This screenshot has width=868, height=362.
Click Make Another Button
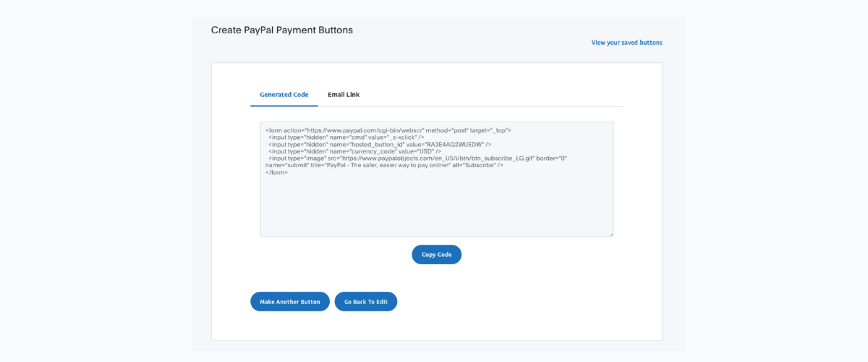tap(290, 301)
